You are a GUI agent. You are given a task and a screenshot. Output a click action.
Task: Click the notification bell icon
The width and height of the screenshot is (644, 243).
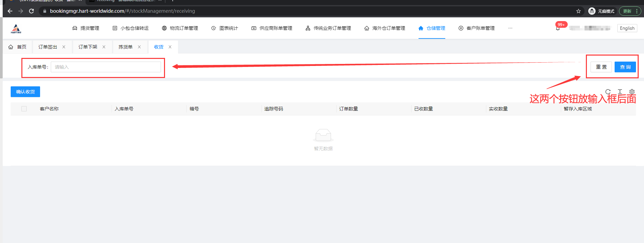coord(557,28)
